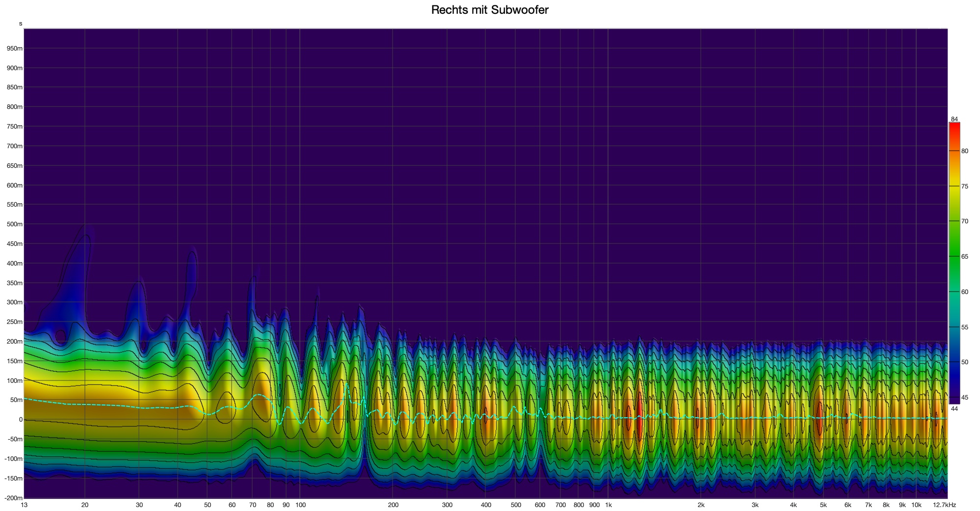This screenshot has height=511, width=980.
Task: Click the 2k frequency axis label
Action: click(x=701, y=505)
